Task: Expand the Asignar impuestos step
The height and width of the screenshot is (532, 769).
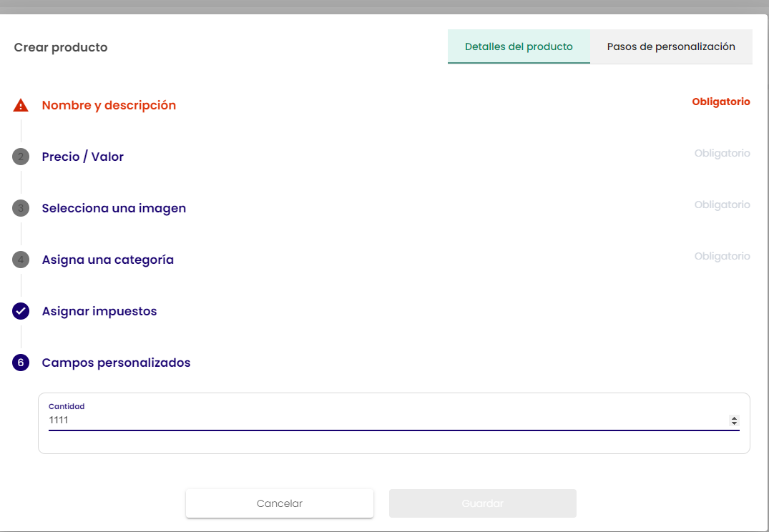Action: (x=99, y=311)
